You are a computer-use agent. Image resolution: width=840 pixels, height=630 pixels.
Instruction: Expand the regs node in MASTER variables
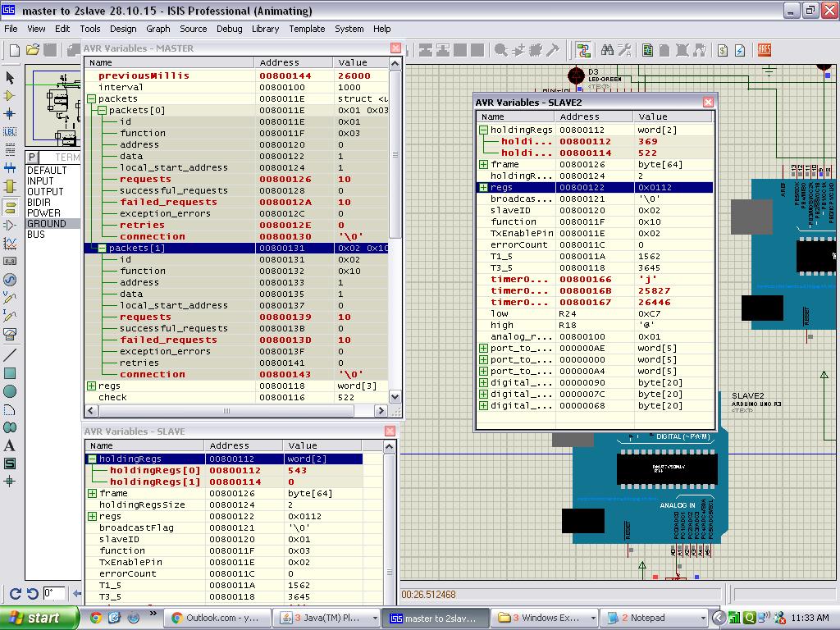[x=91, y=386]
